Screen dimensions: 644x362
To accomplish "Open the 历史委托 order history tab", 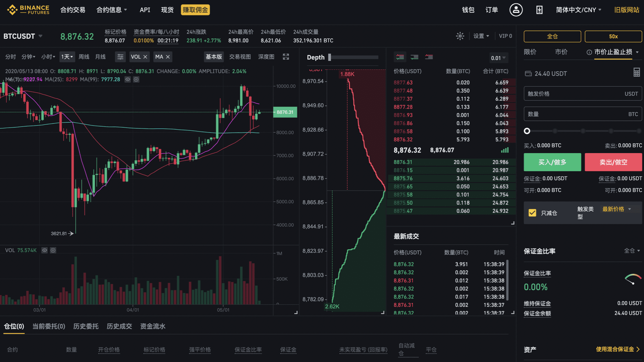I will [86, 326].
